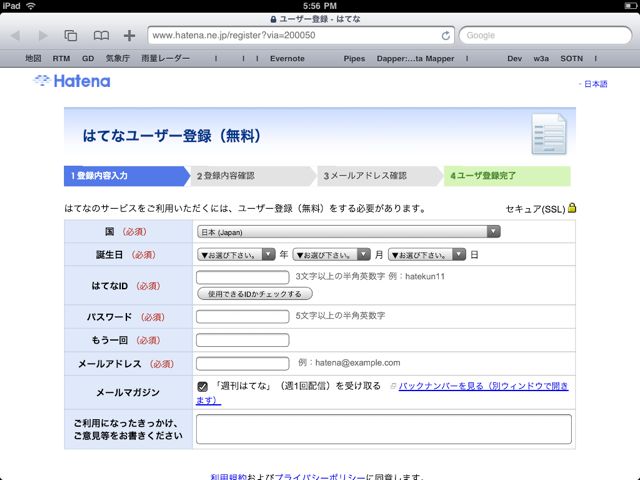Open the プライバシーポリシー link

click(x=320, y=477)
